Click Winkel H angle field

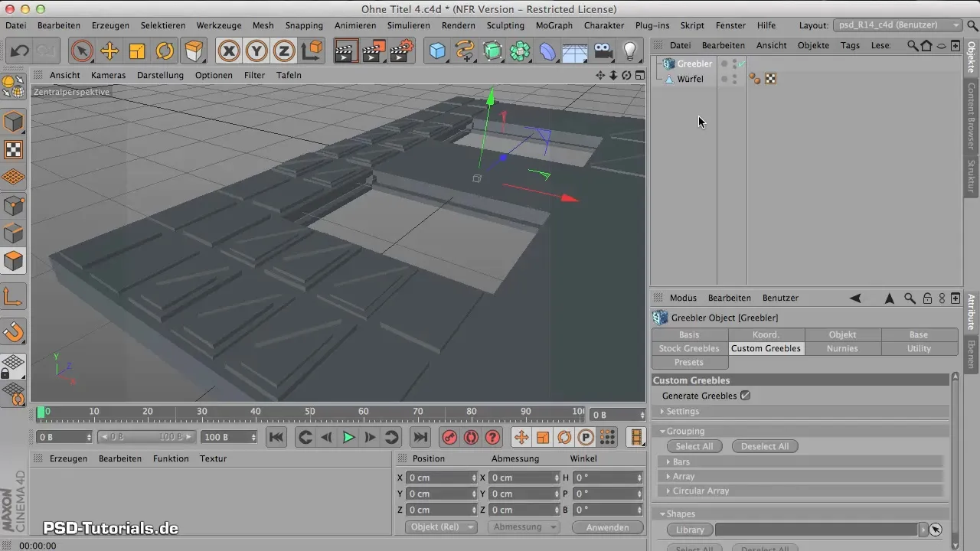607,477
